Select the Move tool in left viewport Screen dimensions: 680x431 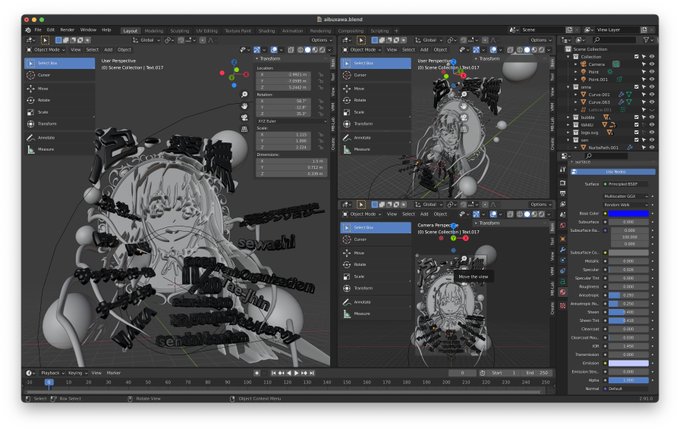59,88
